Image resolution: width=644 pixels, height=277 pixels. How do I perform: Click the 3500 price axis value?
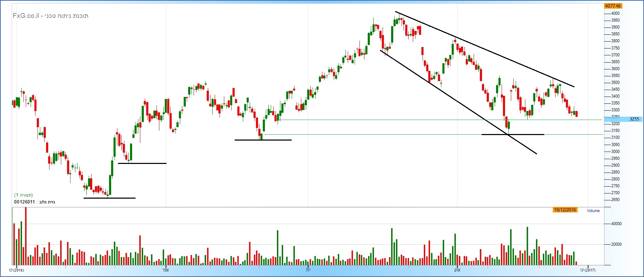[615, 82]
